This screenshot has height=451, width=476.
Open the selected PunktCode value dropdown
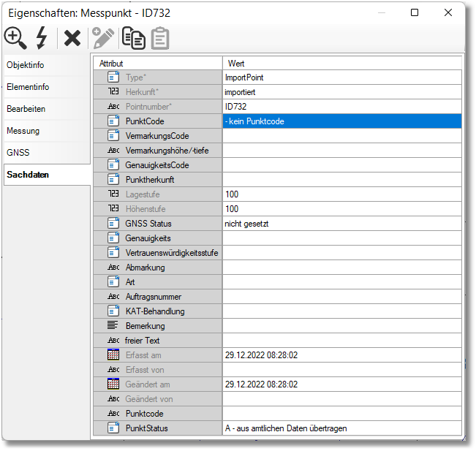[341, 121]
